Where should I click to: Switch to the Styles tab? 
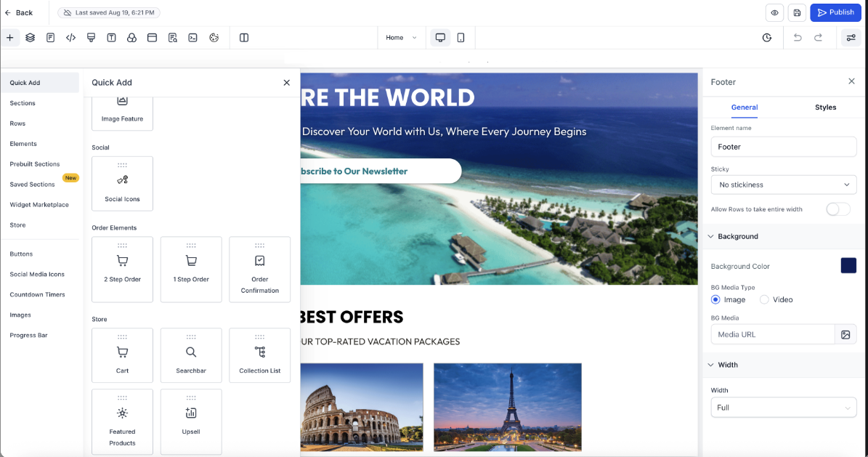825,108
